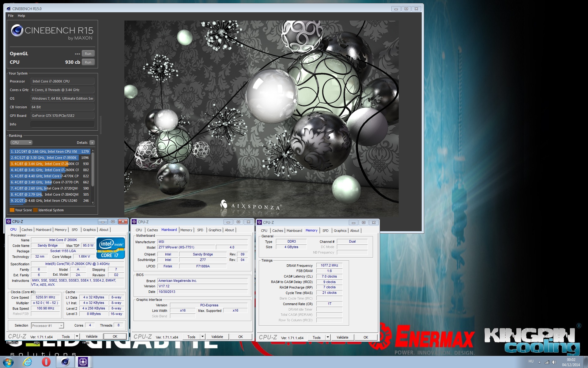Click OK in CPU-Z CPU window
Screen dimensions: 588x368
[115, 336]
